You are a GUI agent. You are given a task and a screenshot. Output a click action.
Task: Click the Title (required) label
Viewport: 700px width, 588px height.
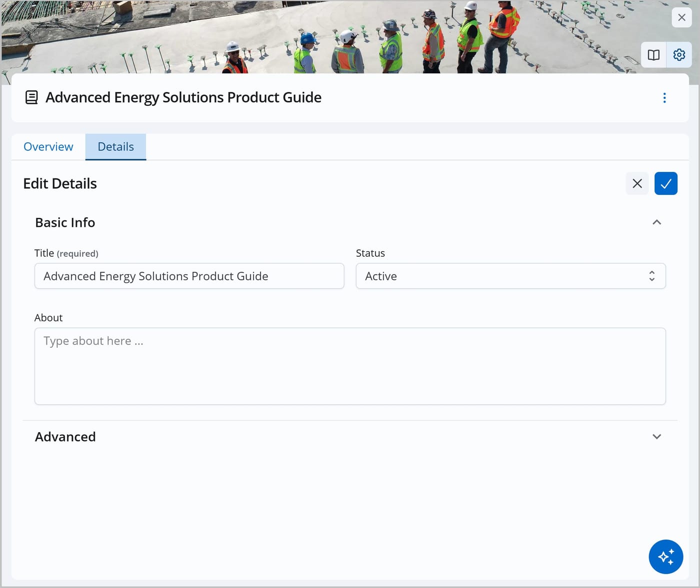[66, 253]
